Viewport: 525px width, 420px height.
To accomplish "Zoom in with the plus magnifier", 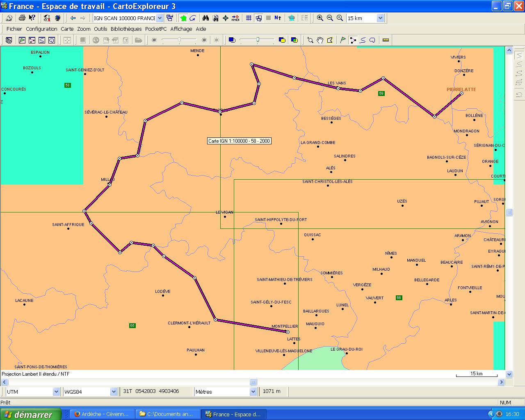I will tap(320, 18).
